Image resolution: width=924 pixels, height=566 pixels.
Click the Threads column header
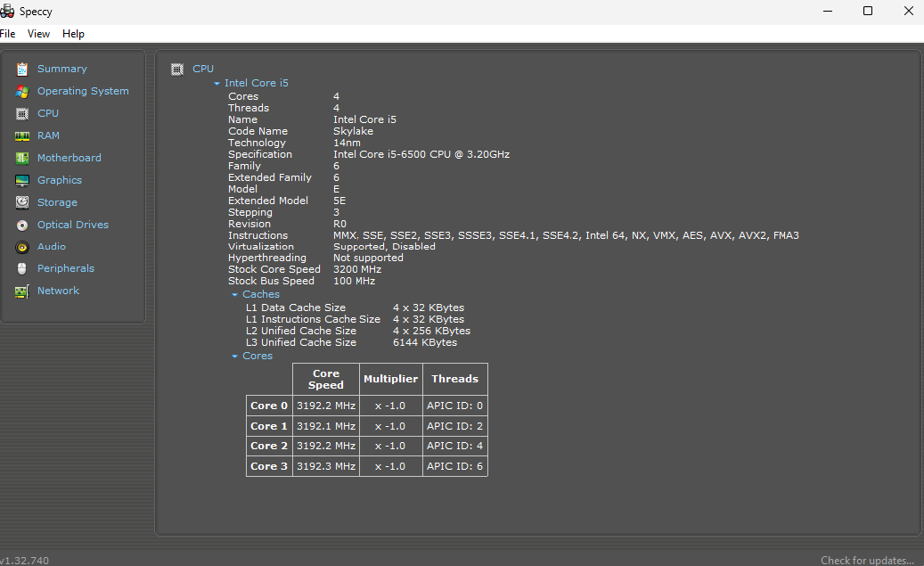[455, 379]
